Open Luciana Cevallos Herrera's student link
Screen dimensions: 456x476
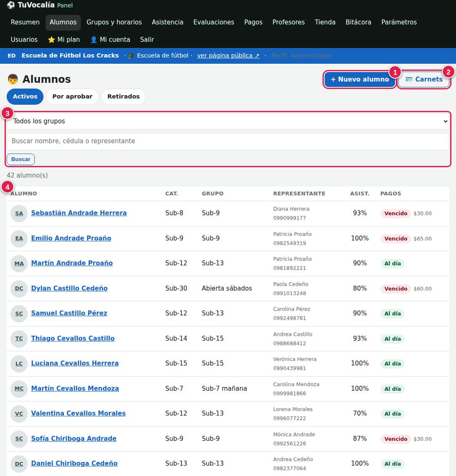pos(75,363)
